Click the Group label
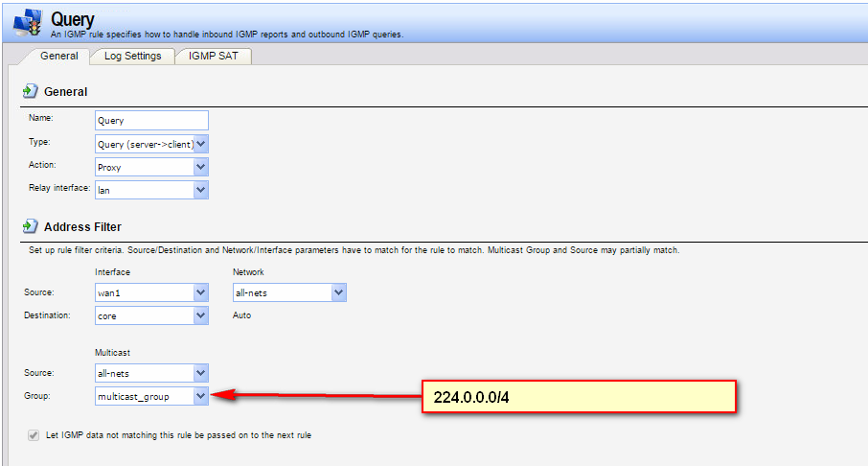The image size is (868, 466). [37, 396]
